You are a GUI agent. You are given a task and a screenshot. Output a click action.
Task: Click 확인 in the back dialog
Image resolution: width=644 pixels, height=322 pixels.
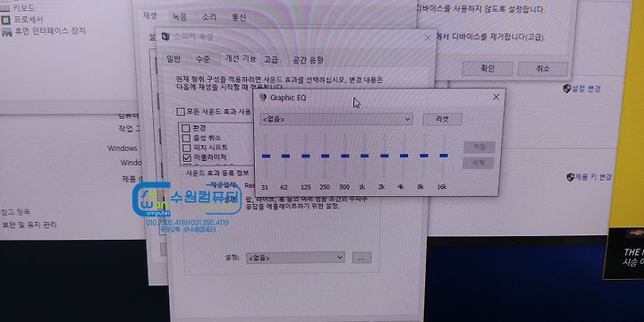pyautogui.click(x=487, y=69)
